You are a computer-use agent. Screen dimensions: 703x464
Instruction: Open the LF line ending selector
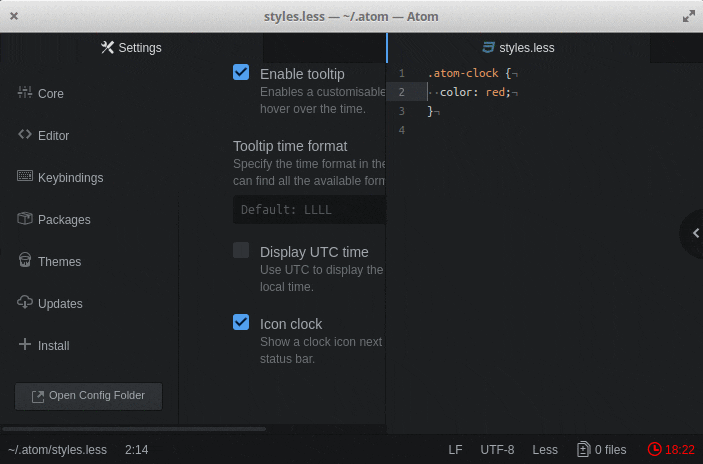(455, 450)
